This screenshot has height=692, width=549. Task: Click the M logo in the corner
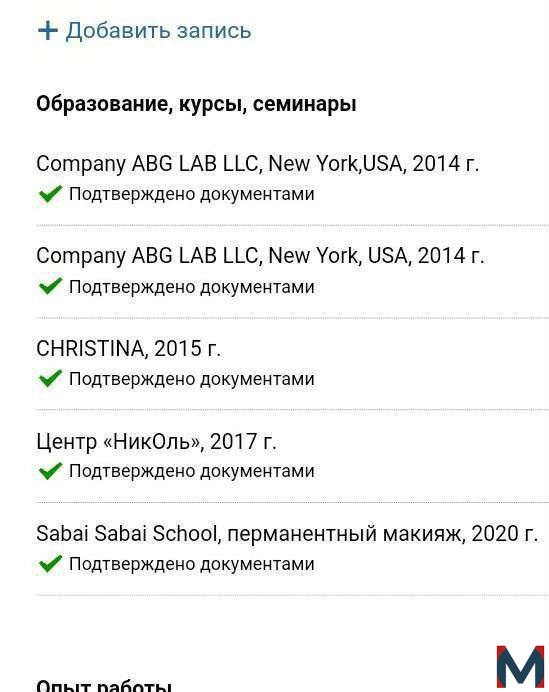coord(520,667)
